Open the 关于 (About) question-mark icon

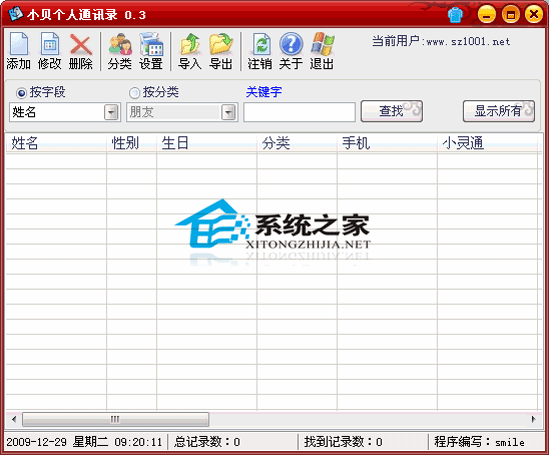click(x=291, y=51)
